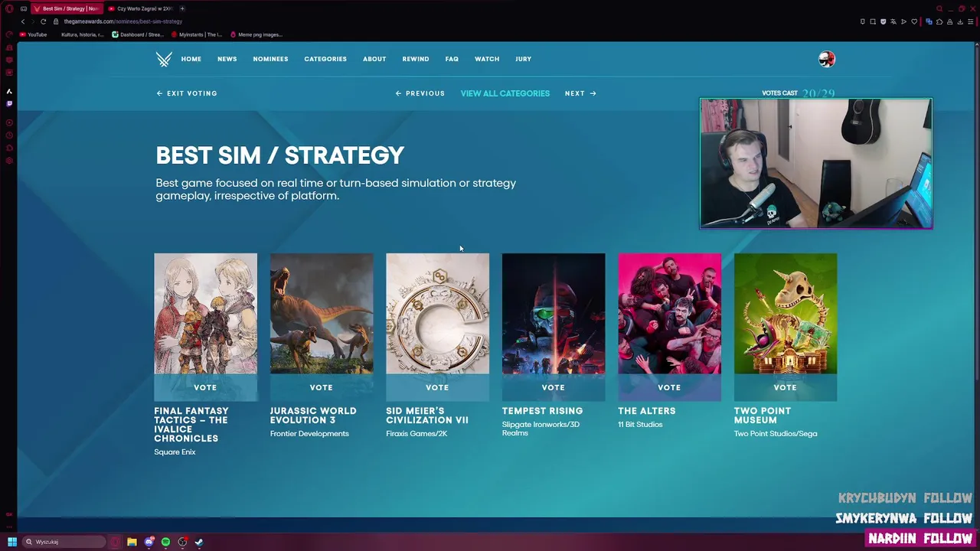This screenshot has height=551, width=980.
Task: Open Discord from the taskbar
Action: 149,542
